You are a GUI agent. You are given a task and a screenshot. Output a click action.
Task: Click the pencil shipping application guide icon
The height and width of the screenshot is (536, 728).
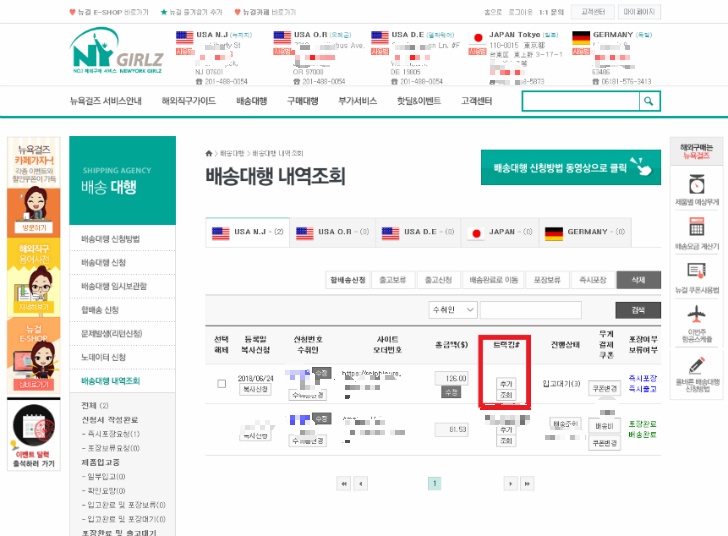696,365
